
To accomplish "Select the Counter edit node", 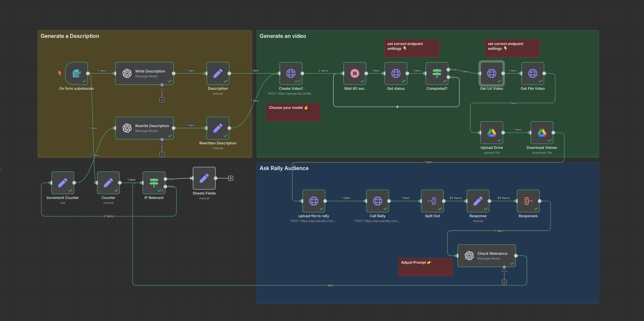I will 108,183.
